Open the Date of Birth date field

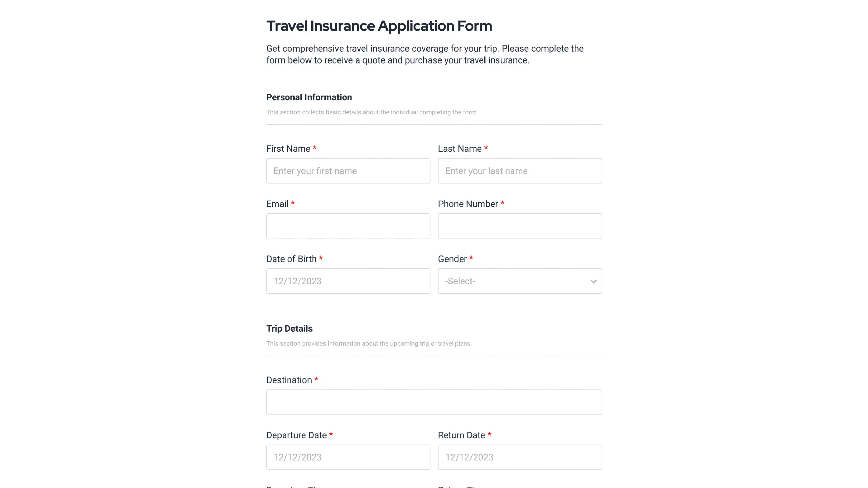(x=348, y=281)
